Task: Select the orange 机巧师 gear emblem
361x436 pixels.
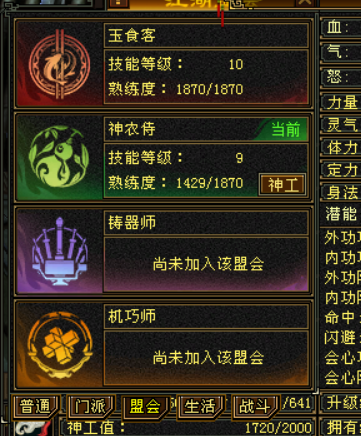Action: pos(59,345)
